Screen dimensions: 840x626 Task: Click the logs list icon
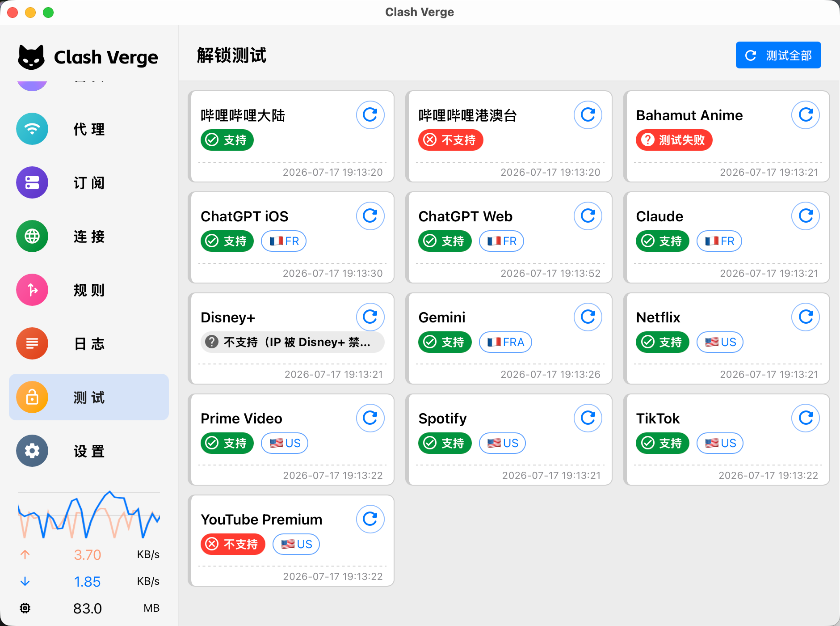pyautogui.click(x=32, y=344)
